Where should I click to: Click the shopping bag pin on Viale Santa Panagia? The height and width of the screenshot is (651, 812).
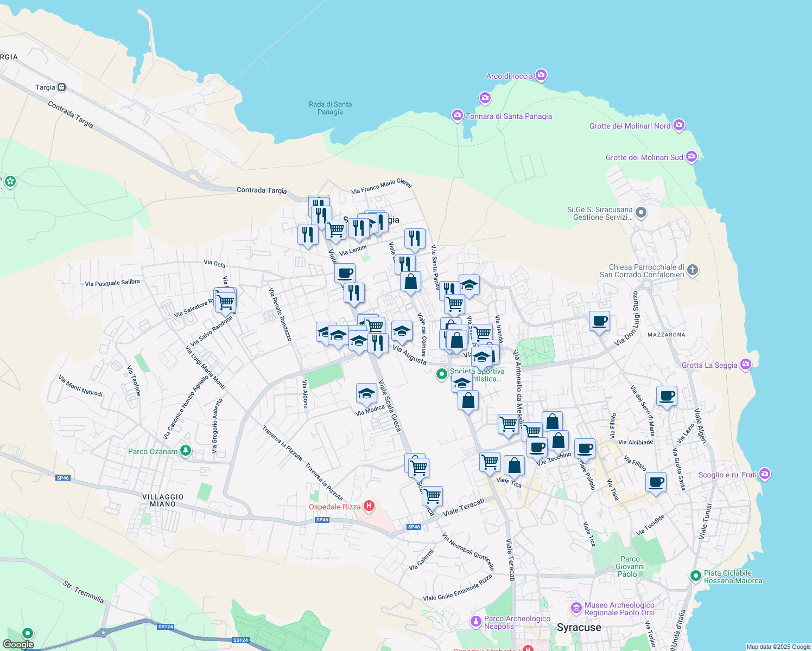coord(410,281)
